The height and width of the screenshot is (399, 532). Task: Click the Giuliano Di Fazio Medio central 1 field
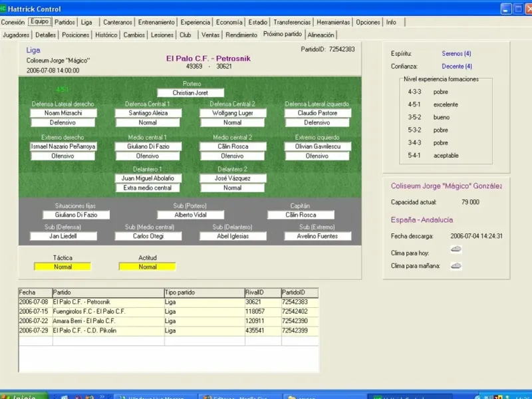[x=148, y=146]
